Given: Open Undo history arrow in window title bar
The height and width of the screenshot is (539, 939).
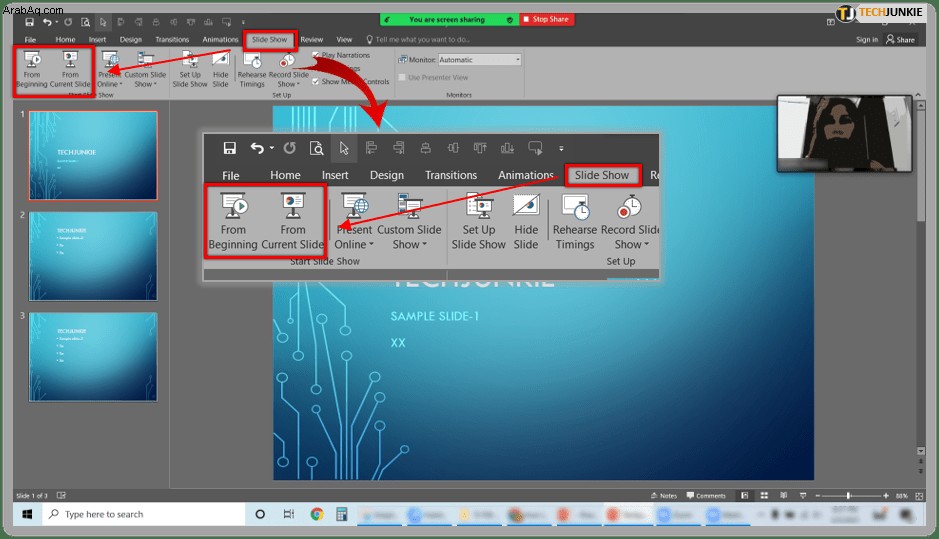Looking at the screenshot, I should point(56,22).
